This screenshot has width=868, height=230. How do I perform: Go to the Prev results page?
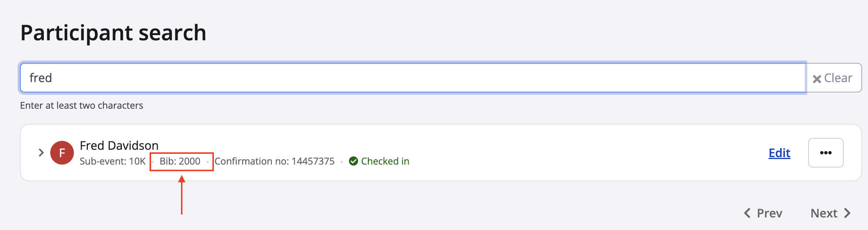tap(769, 213)
